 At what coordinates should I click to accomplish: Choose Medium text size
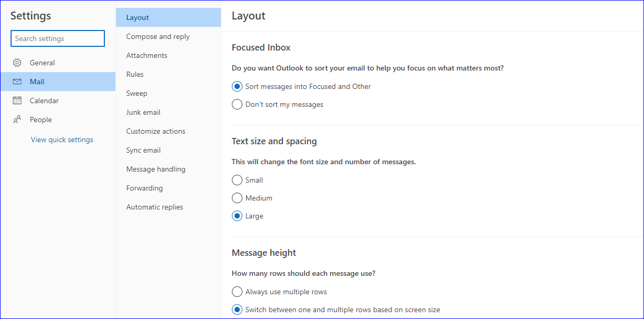coord(237,197)
